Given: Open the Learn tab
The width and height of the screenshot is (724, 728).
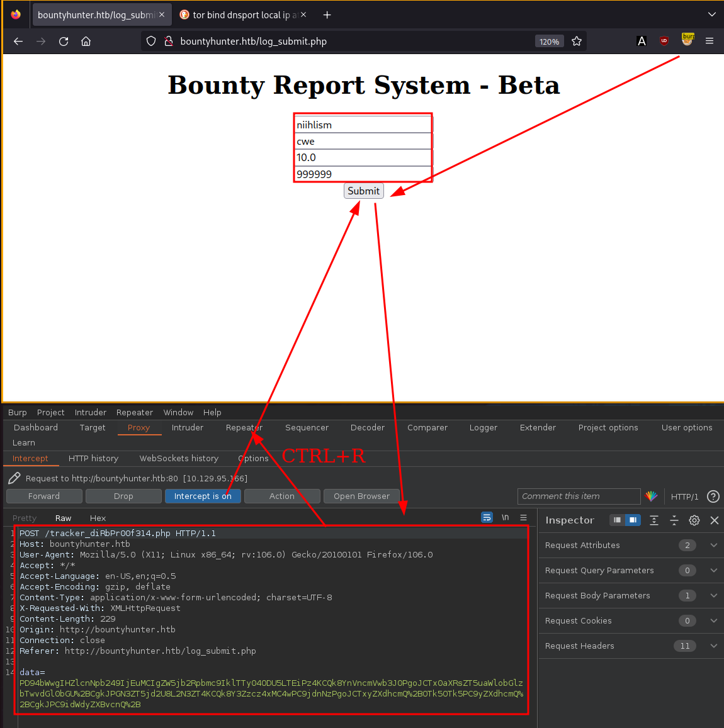Looking at the screenshot, I should 24,443.
